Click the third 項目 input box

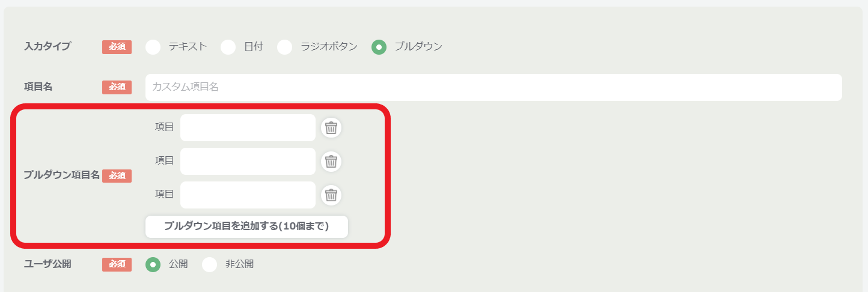click(x=248, y=195)
